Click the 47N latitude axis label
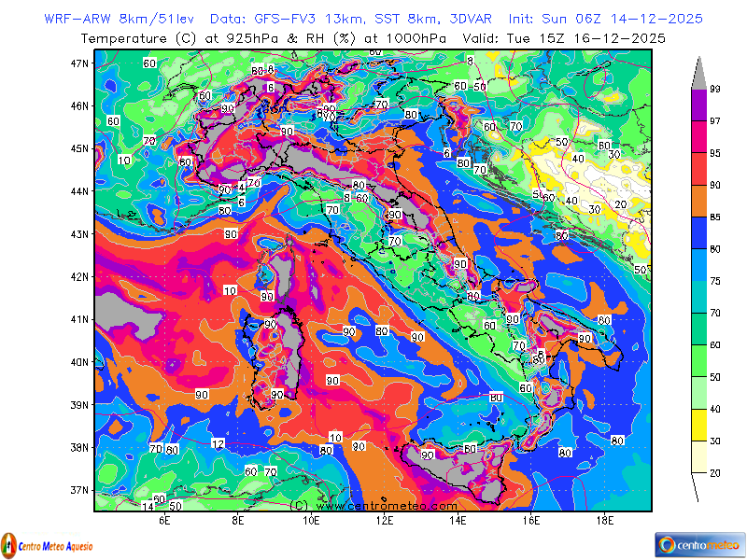 (79, 63)
